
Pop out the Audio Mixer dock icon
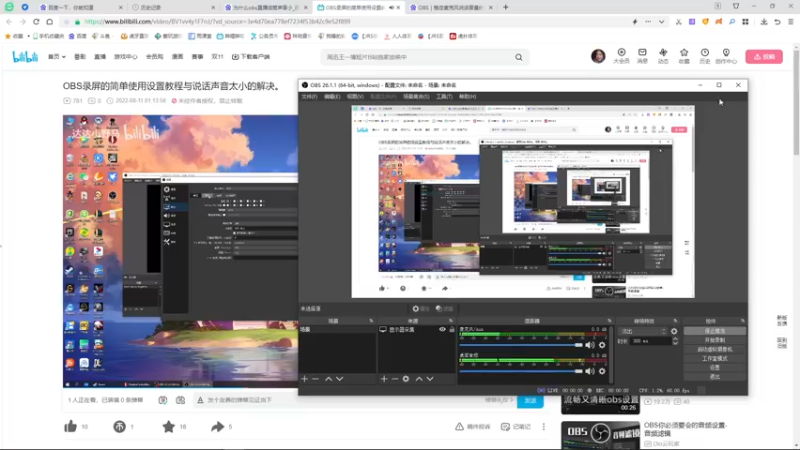point(609,321)
